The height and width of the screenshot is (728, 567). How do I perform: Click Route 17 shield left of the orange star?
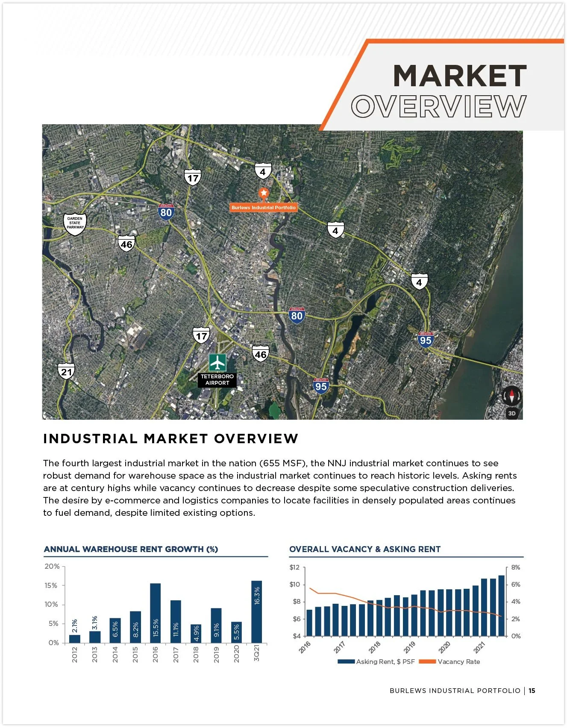[193, 177]
